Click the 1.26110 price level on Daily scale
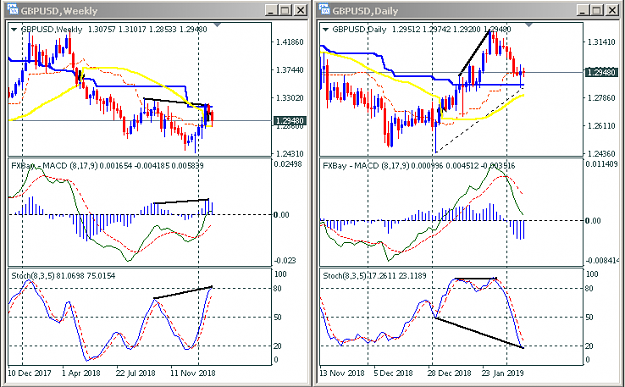 tap(601, 126)
